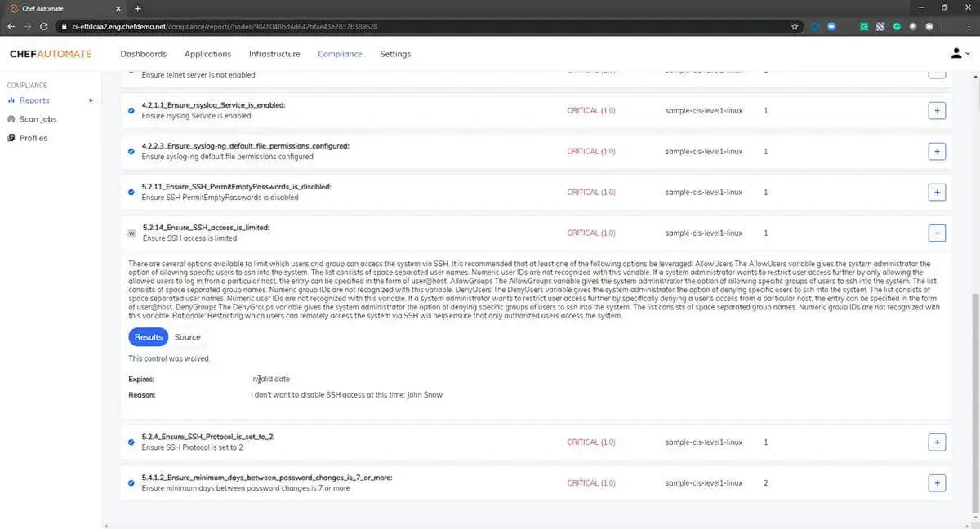Screen dimensions: 980x529
Task: Click the blue Results button
Action: point(148,336)
